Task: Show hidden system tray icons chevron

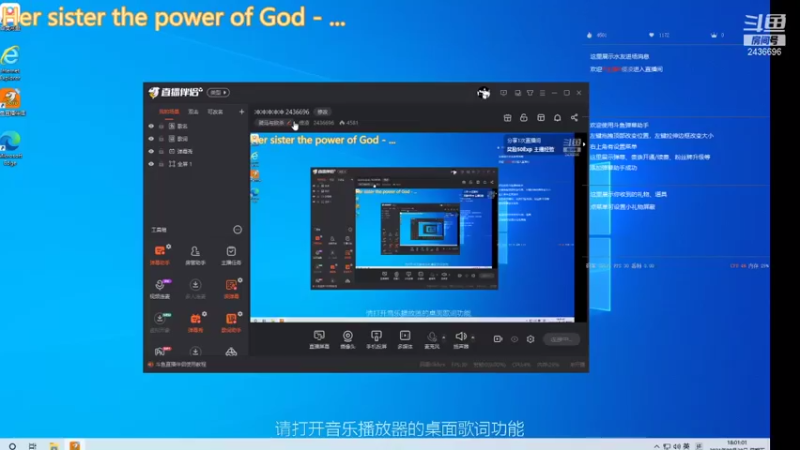Action: (656, 446)
